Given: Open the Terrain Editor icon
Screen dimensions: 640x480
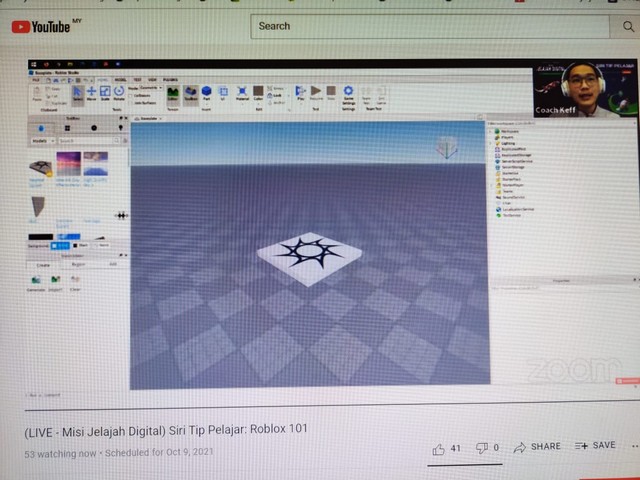Looking at the screenshot, I should pyautogui.click(x=172, y=93).
